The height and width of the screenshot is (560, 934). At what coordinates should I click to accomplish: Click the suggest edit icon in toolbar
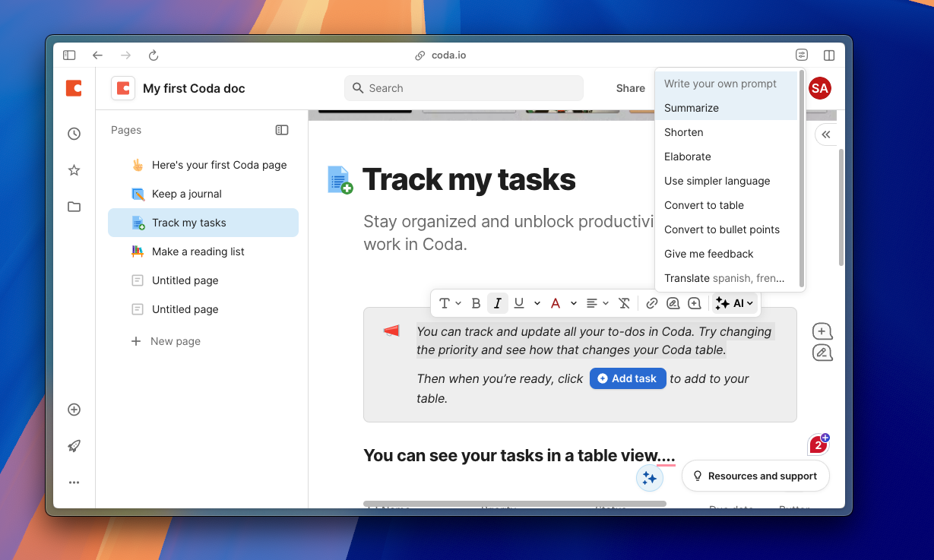(673, 303)
